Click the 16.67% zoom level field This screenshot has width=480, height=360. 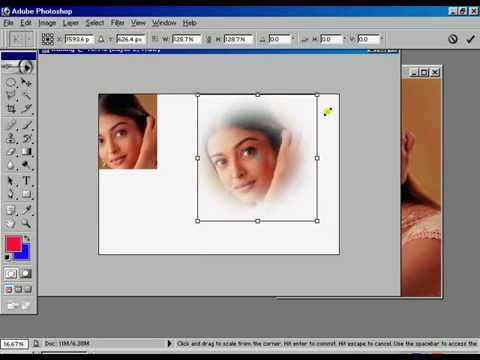[14, 344]
